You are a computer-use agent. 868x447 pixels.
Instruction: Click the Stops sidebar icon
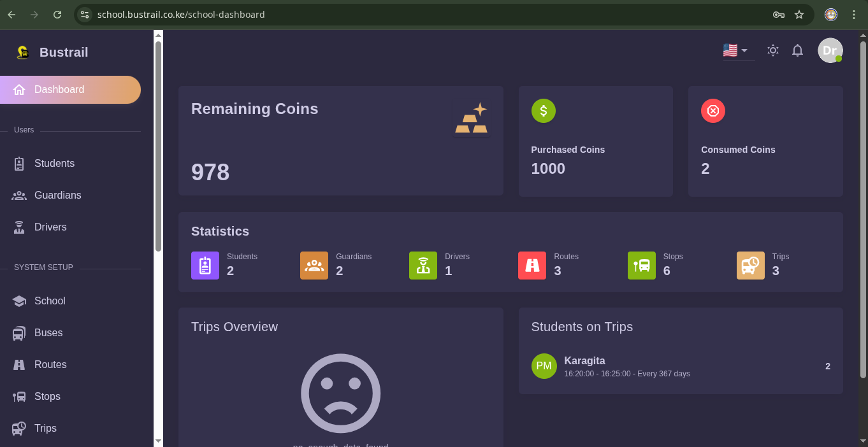tap(20, 396)
